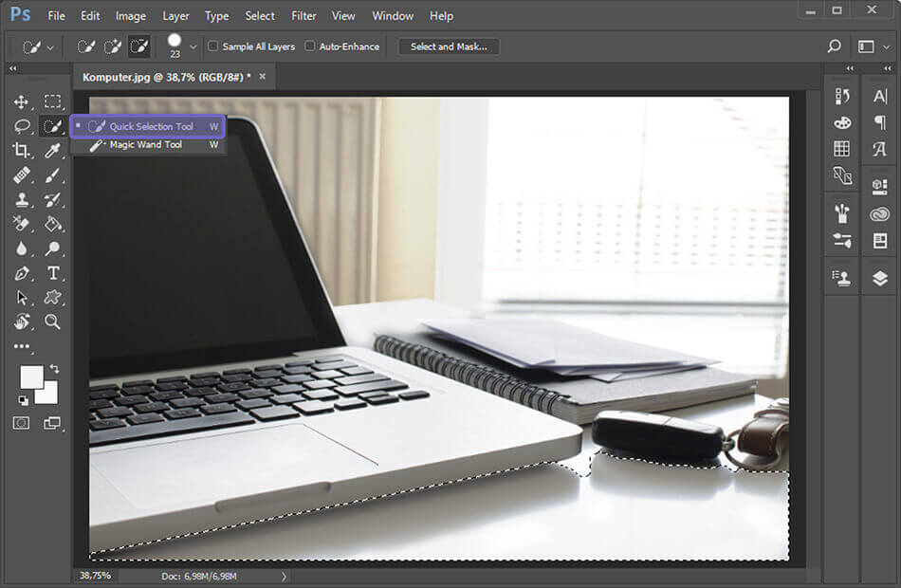Toggle Quick Mask mode

[x=21, y=424]
